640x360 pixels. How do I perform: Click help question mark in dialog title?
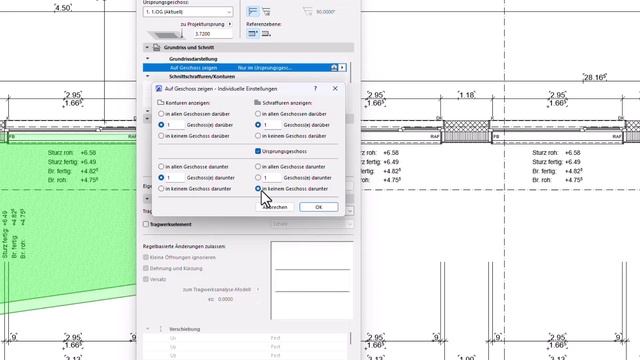coord(315,88)
